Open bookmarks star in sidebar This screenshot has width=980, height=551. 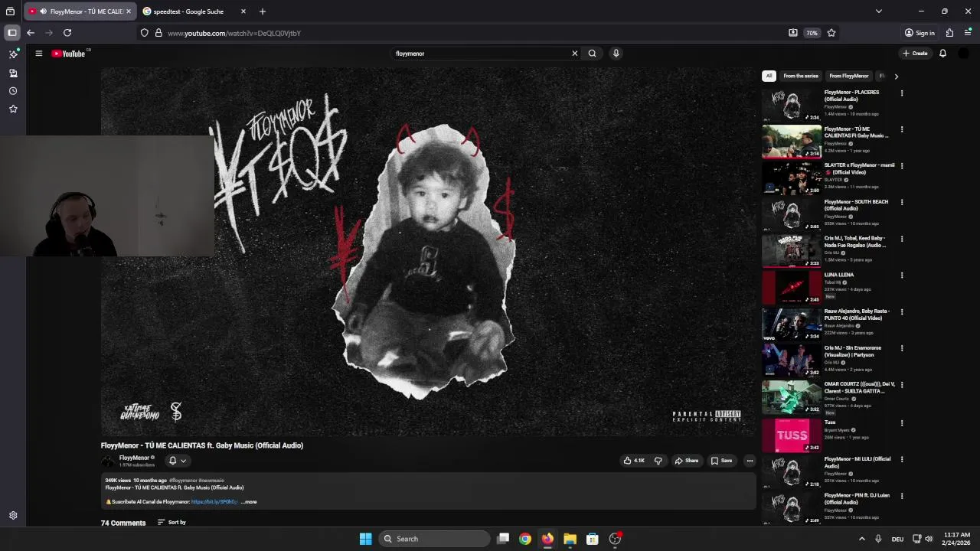(x=13, y=109)
